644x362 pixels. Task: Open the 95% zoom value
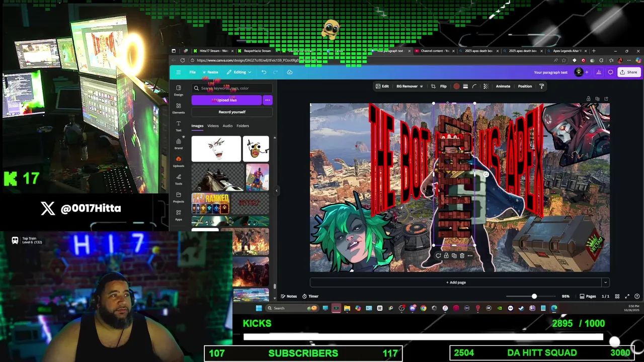coord(566,296)
